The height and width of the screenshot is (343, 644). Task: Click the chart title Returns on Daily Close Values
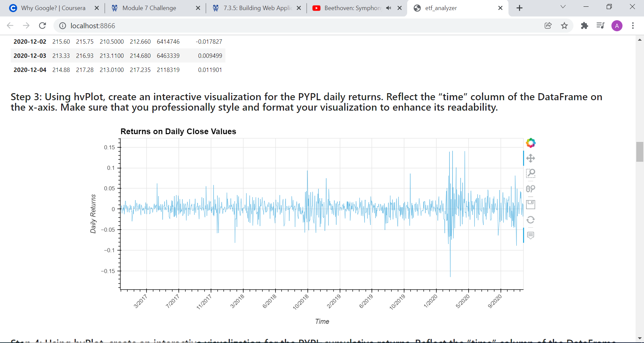(x=178, y=131)
